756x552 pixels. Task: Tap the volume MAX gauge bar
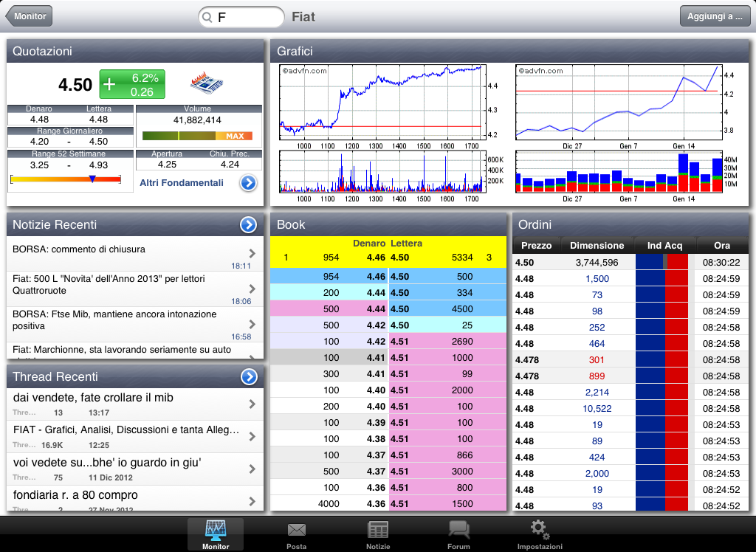click(x=197, y=136)
